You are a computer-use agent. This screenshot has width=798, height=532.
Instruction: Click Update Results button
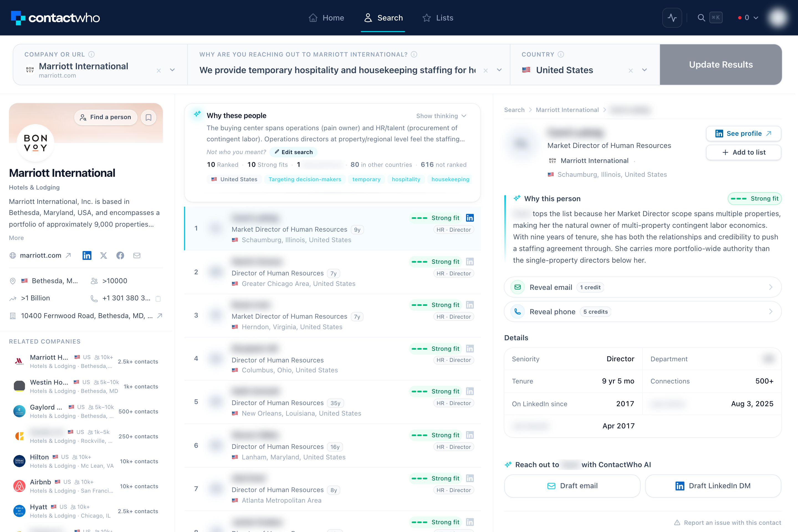[x=721, y=65]
